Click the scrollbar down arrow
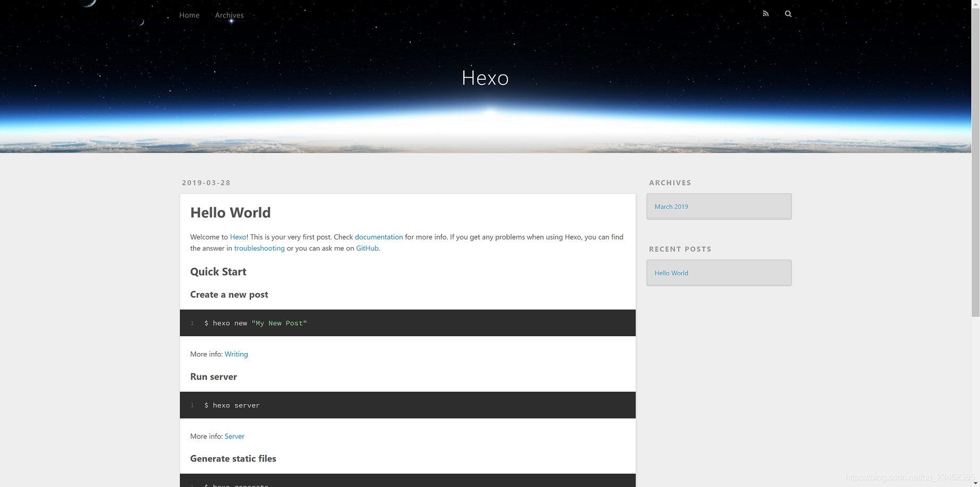 click(x=976, y=483)
